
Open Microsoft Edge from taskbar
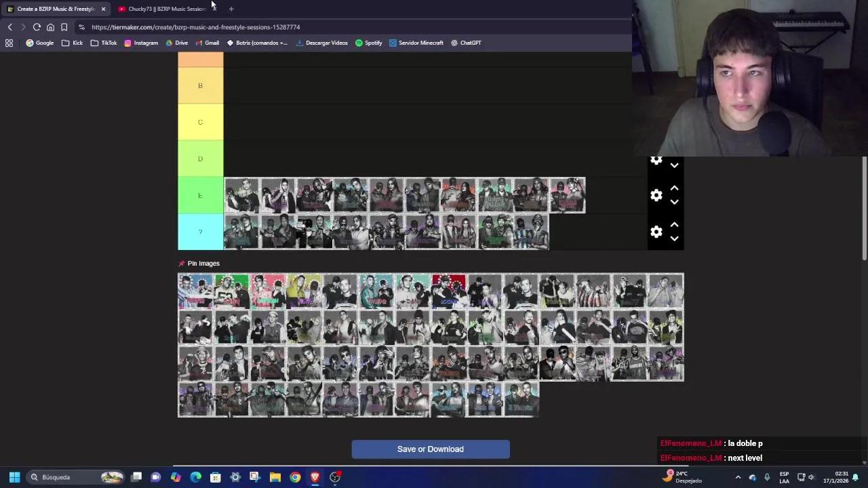[x=196, y=477]
